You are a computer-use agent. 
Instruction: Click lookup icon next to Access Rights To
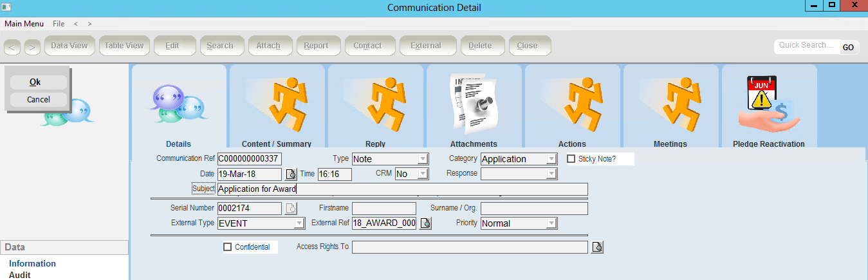pos(597,247)
